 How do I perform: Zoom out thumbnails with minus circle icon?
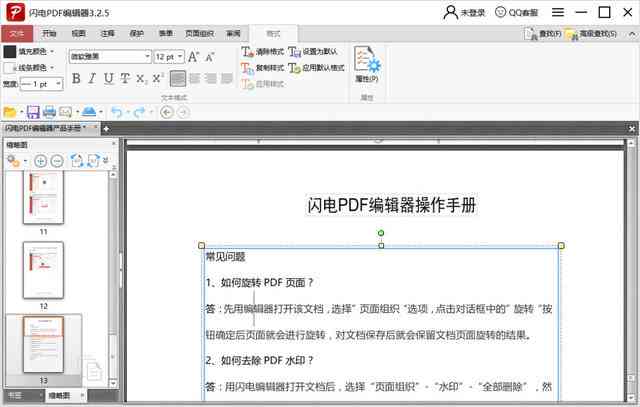(x=57, y=161)
